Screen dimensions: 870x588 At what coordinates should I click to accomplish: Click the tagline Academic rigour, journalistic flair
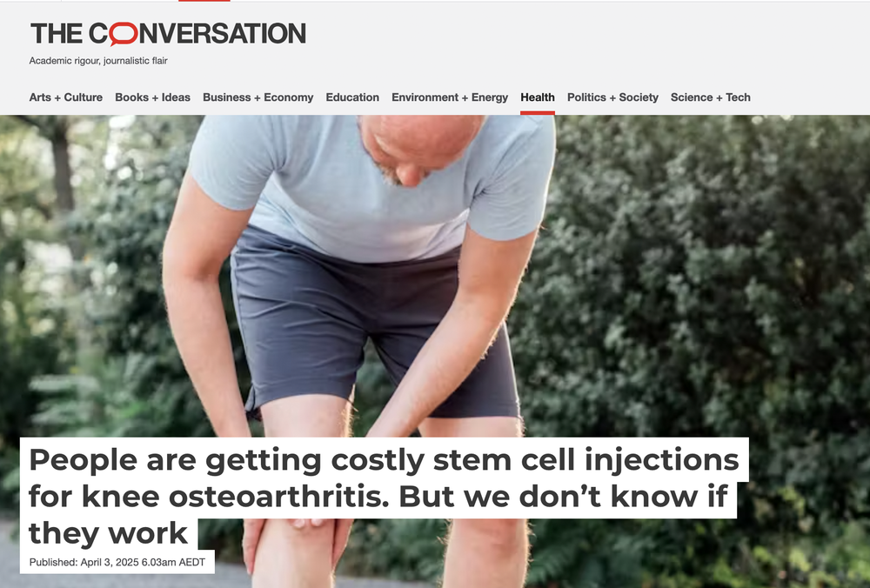tap(98, 61)
